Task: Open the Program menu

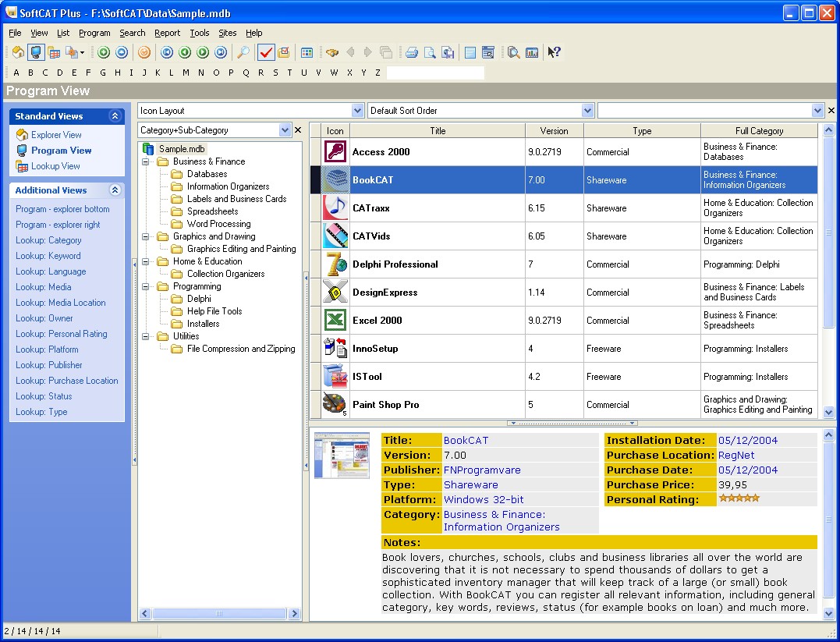Action: [x=94, y=33]
